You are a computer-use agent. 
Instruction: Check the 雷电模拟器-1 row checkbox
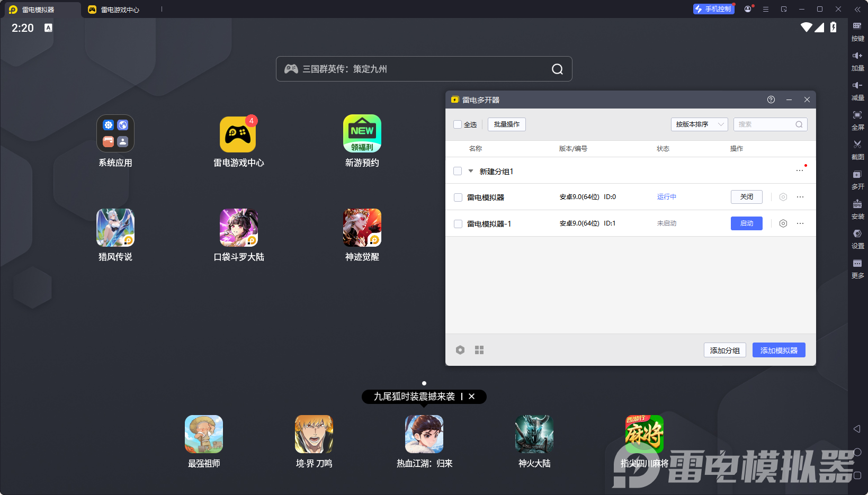click(x=458, y=224)
